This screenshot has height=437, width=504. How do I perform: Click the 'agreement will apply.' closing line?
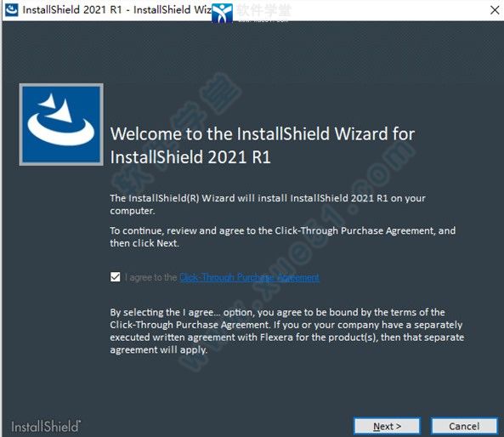tap(158, 350)
